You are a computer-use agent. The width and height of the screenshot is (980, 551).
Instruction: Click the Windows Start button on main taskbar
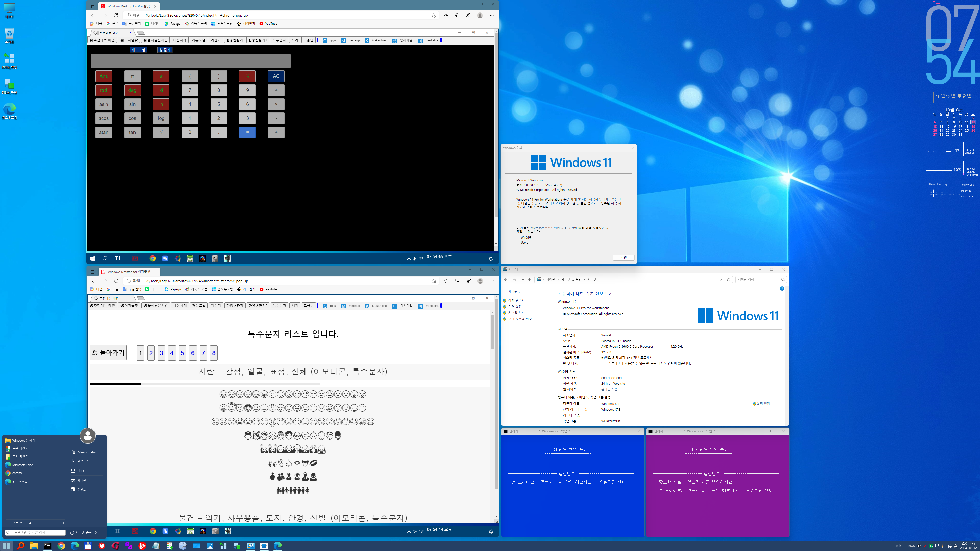click(6, 546)
